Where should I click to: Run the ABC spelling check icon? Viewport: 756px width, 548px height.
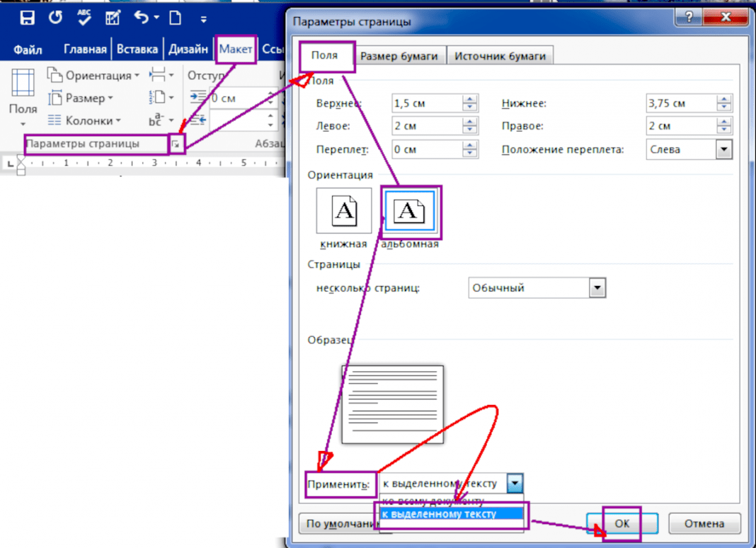[84, 18]
